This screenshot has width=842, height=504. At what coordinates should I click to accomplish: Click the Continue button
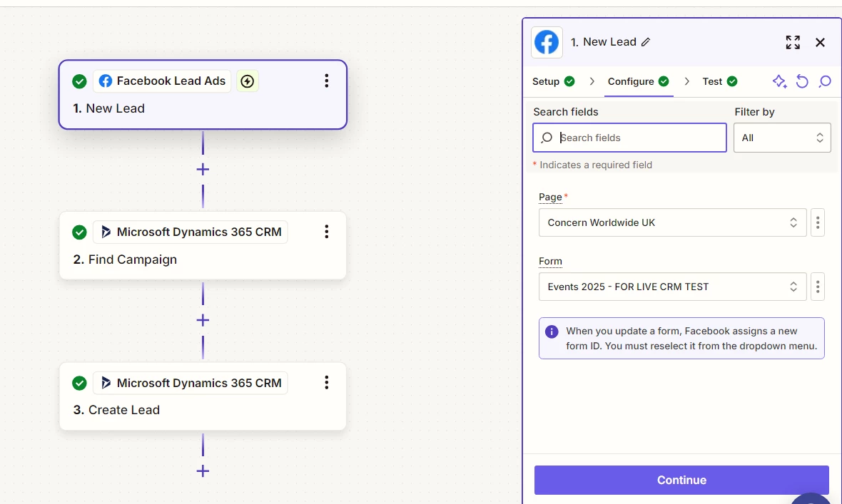click(x=681, y=480)
